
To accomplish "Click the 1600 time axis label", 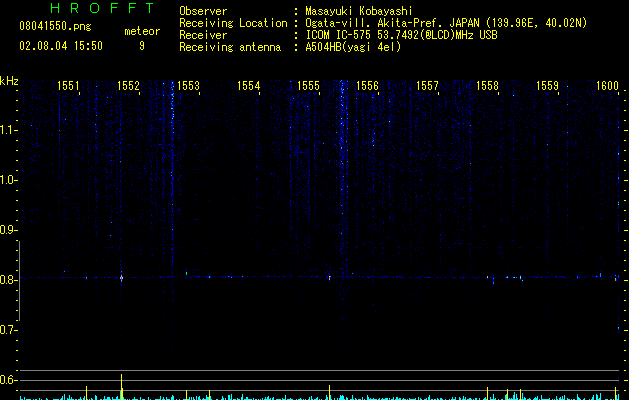I will (x=607, y=86).
